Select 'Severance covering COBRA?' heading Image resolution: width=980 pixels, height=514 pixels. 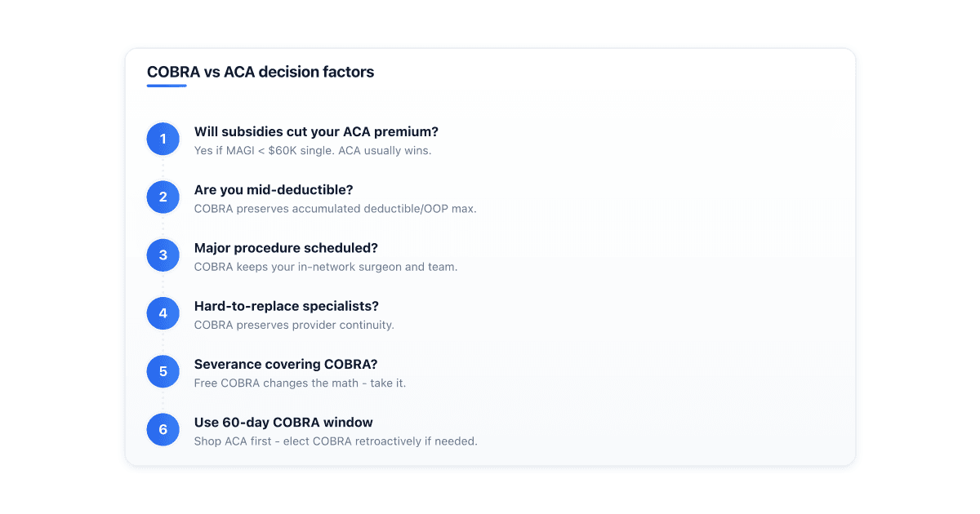(x=286, y=364)
